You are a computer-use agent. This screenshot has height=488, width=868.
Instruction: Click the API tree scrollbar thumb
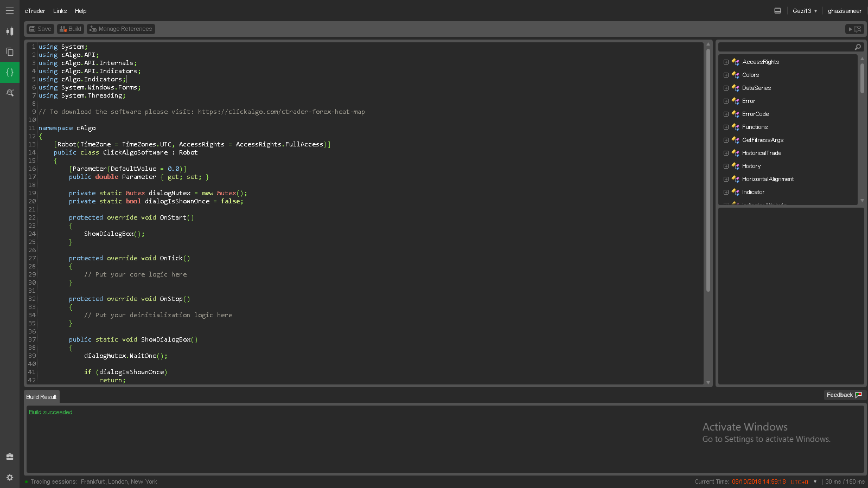(x=862, y=79)
